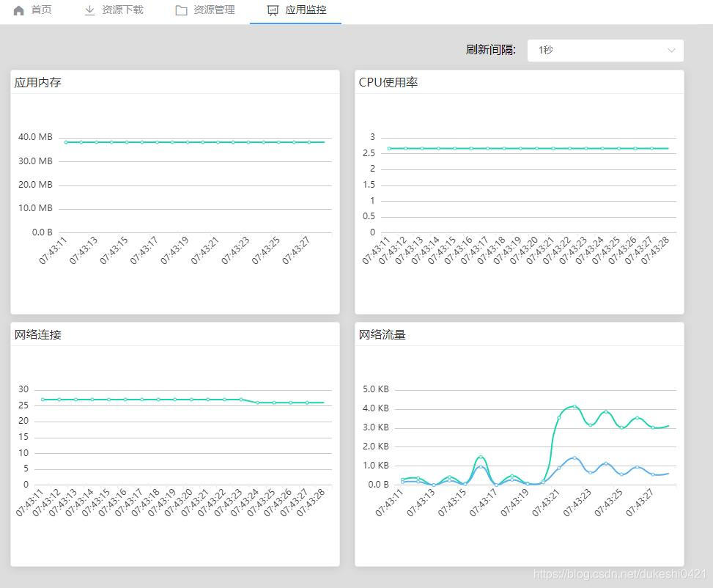Click the 07:43:11 time label under memory chart
The image size is (713, 588).
pos(52,250)
